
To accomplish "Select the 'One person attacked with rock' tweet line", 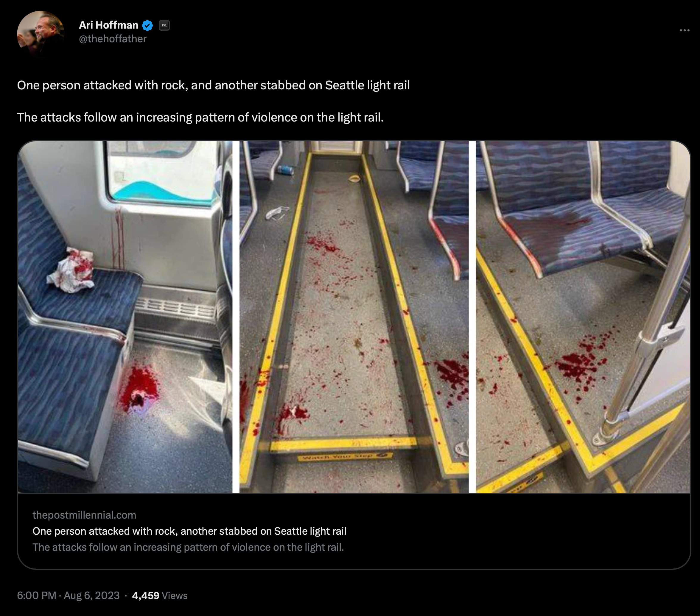I will click(213, 85).
